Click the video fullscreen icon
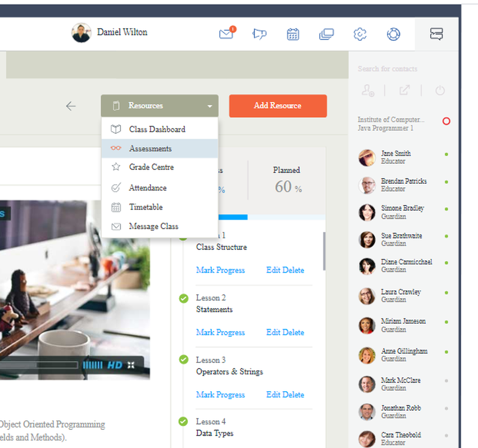Viewport: 478px width, 448px height. click(x=131, y=365)
